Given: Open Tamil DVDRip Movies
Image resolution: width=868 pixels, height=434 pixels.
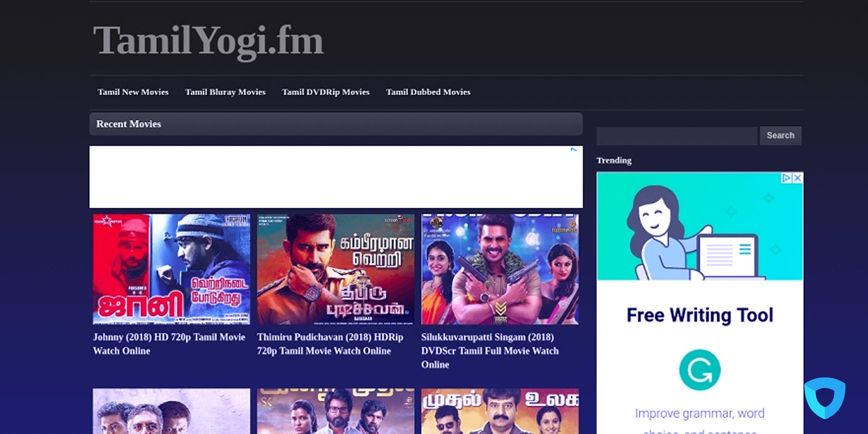Looking at the screenshot, I should [325, 92].
